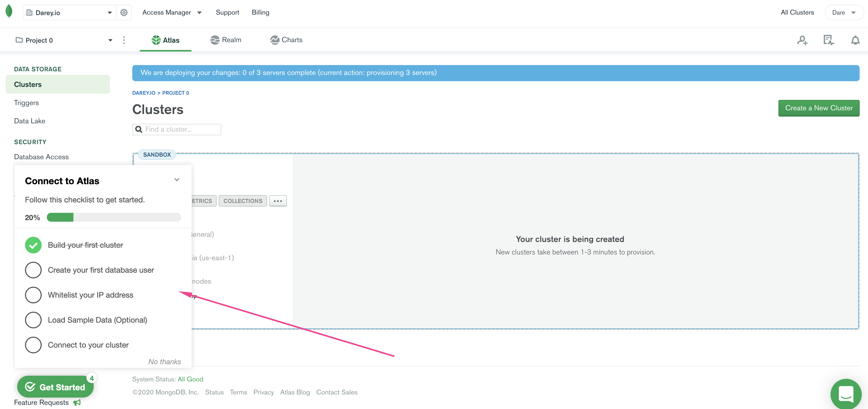This screenshot has width=868, height=409.
Task: Switch to the Charts tab
Action: coord(286,40)
